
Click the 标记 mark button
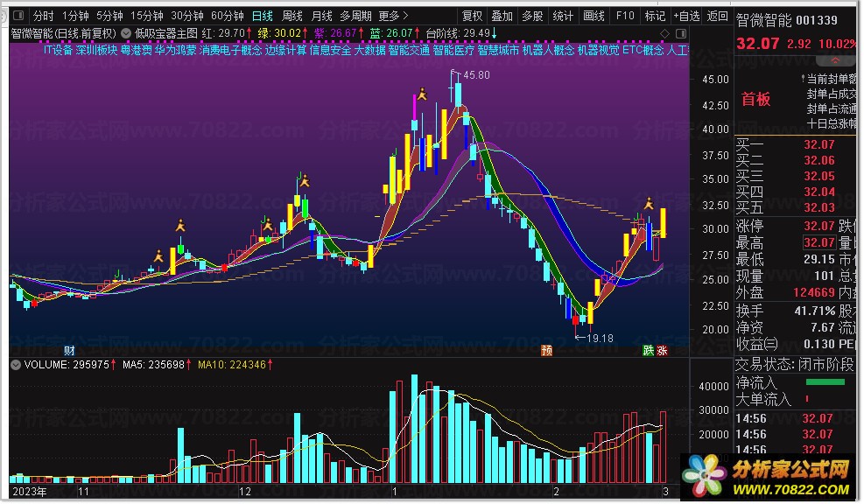(655, 16)
